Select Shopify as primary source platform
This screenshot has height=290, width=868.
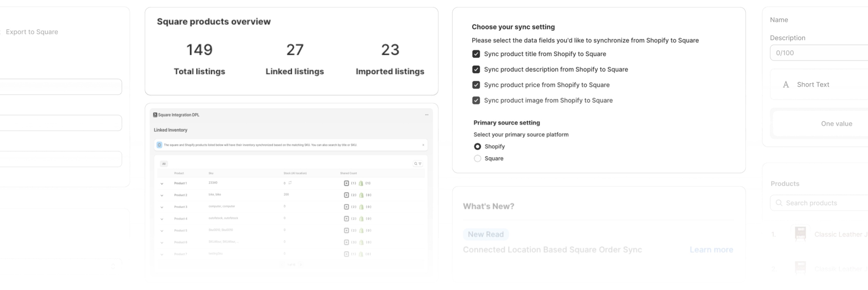click(x=477, y=146)
